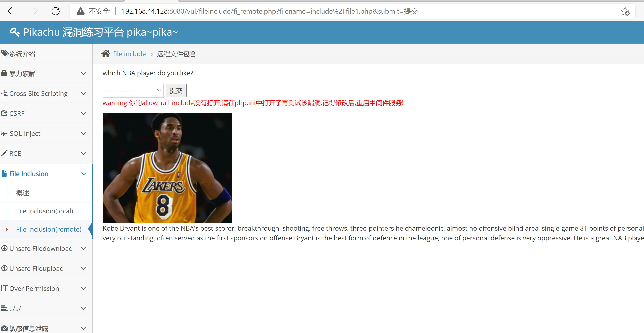Screen dimensions: 644x333
Task: Open the RCE sidebar menu
Action: pyautogui.click(x=15, y=154)
